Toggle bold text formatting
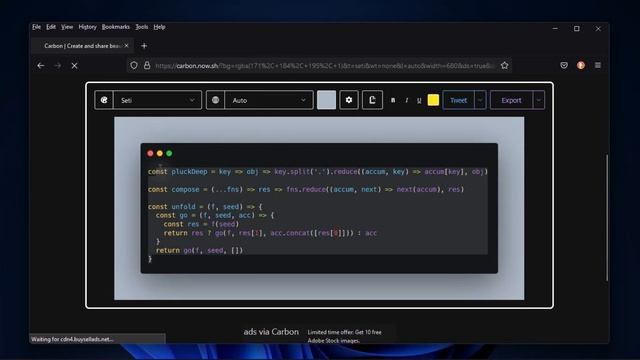The width and height of the screenshot is (640, 360). [393, 100]
